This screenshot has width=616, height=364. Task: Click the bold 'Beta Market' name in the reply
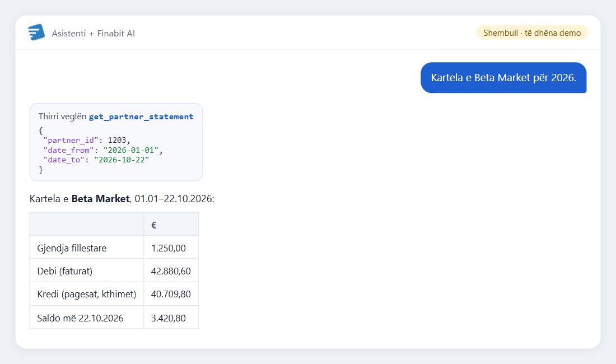point(100,199)
